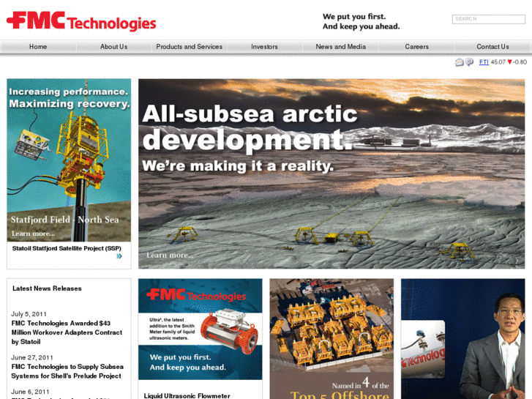Click the 'We put you first' header tagline
Viewport: 532px width, 399px height.
coord(361,21)
